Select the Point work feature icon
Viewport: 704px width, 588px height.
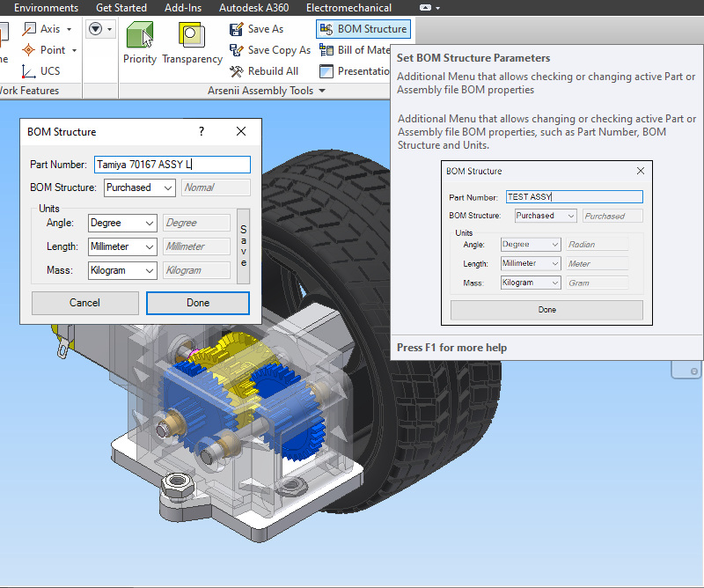coord(29,50)
